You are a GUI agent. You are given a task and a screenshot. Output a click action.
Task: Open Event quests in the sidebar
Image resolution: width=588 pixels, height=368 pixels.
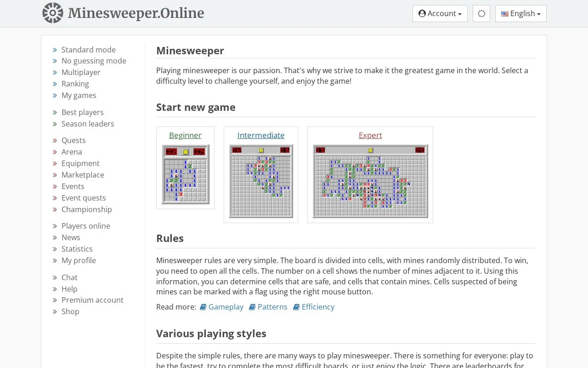[84, 198]
